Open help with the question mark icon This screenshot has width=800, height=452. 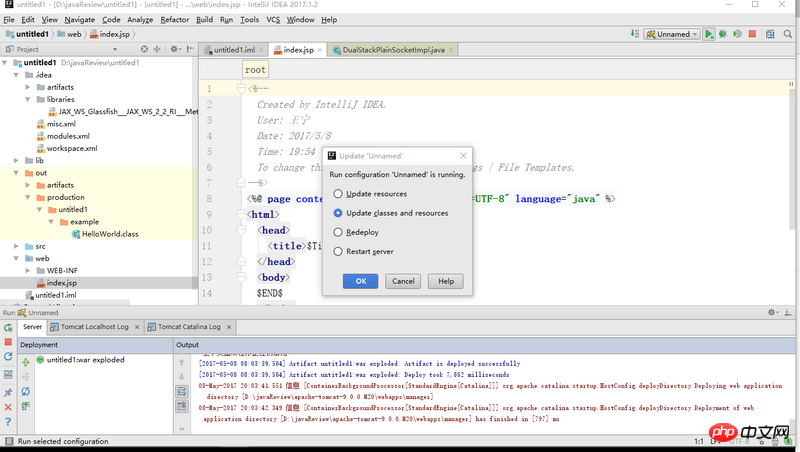tap(8, 422)
